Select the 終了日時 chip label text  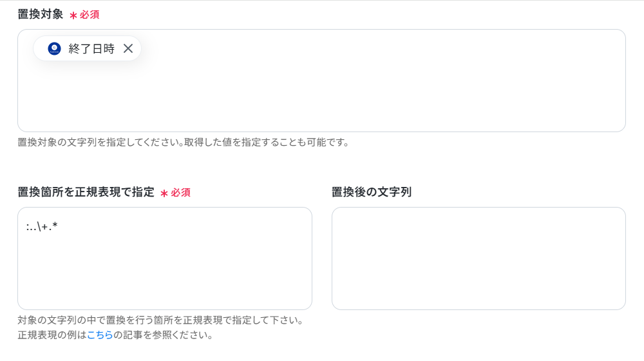pos(91,48)
